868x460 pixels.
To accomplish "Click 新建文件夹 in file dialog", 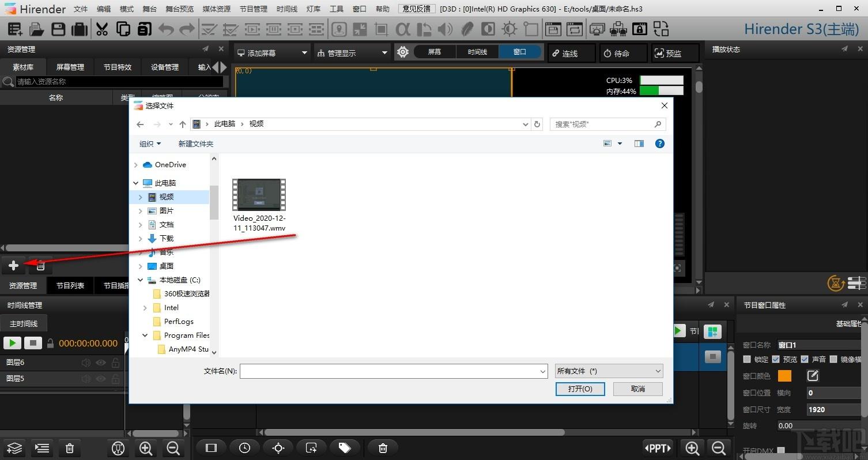I will [196, 144].
